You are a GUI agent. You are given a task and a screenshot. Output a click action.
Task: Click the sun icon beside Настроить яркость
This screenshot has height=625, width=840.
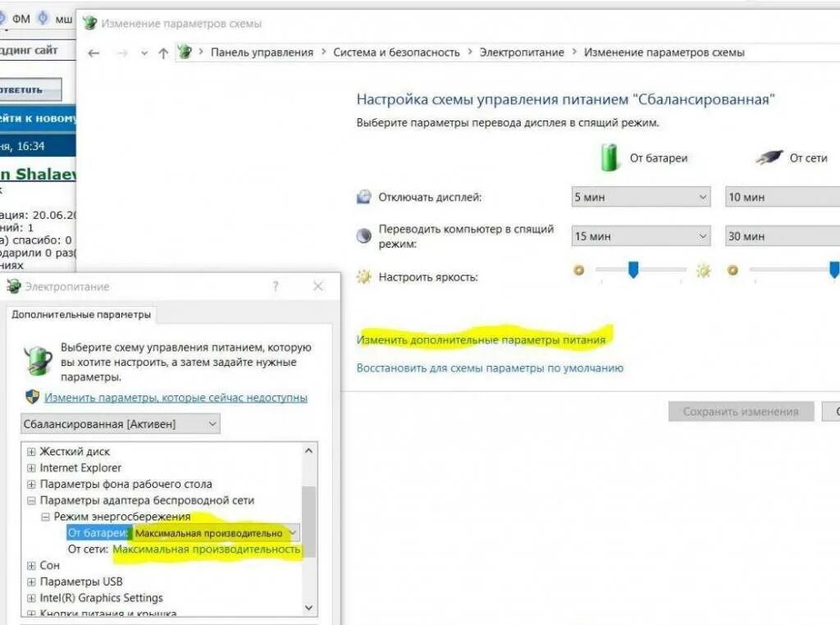coord(363,276)
